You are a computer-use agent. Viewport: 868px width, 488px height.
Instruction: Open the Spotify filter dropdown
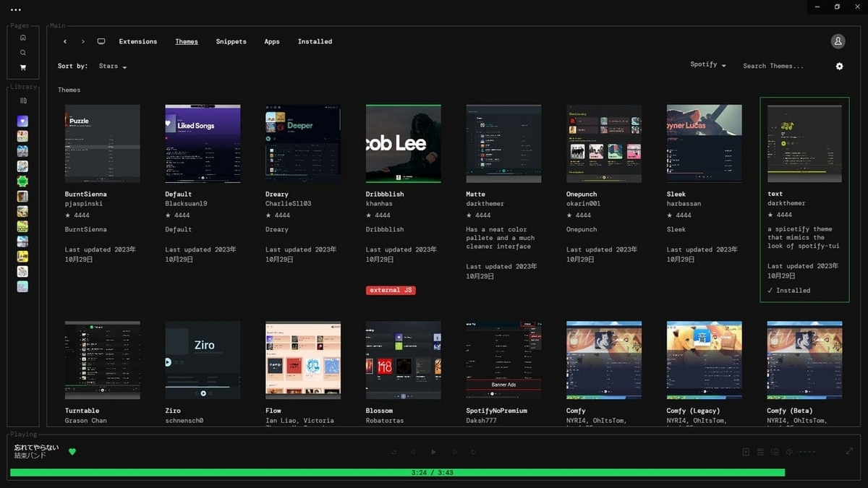click(x=707, y=64)
